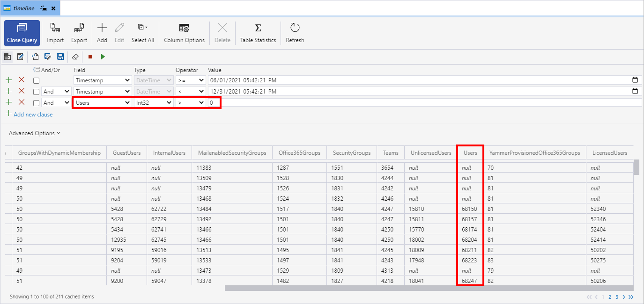
Task: Check the second Timestamp clause checkbox
Action: [36, 92]
